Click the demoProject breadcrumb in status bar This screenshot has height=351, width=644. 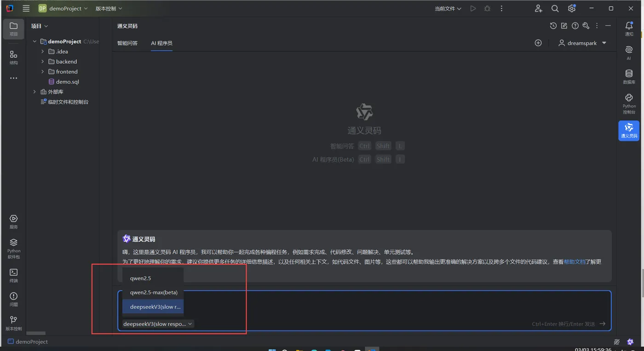[x=28, y=342]
